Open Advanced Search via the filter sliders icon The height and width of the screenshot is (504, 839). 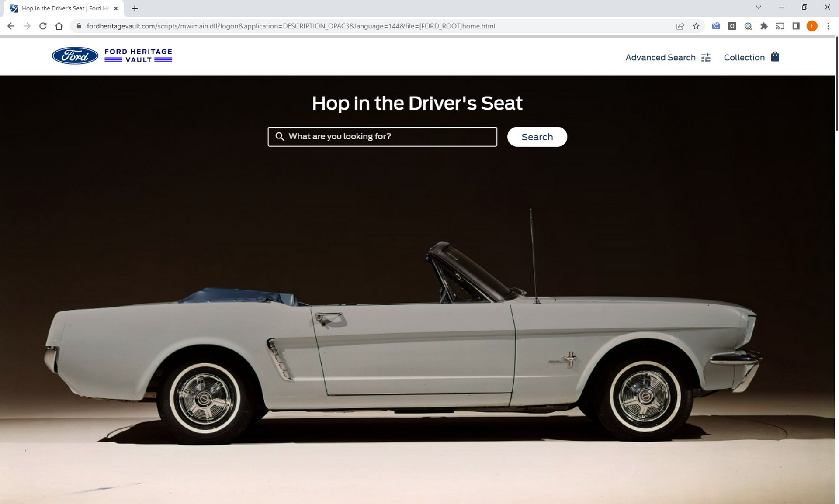(x=705, y=57)
